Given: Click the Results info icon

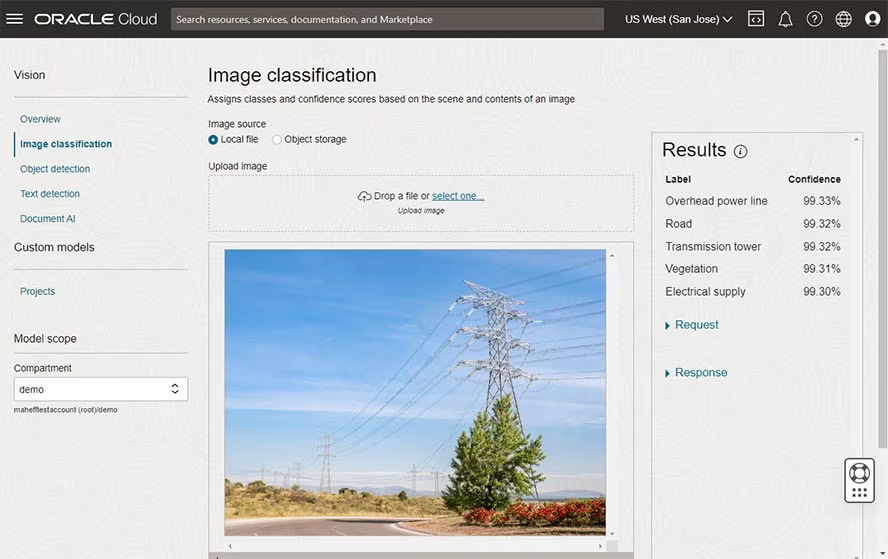Looking at the screenshot, I should [740, 152].
